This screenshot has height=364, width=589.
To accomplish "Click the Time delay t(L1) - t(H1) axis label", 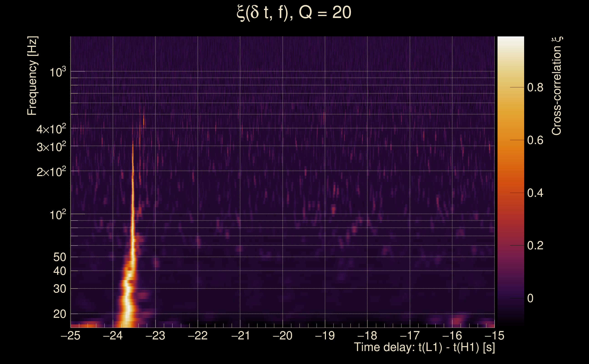I will click(424, 347).
